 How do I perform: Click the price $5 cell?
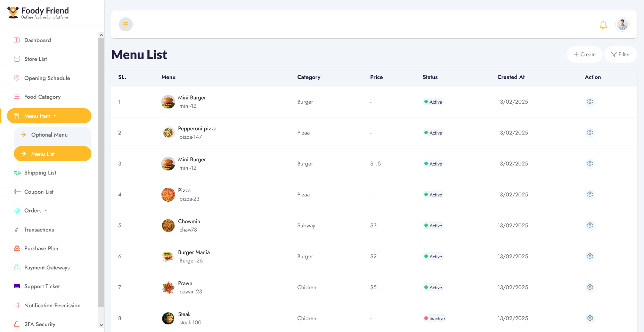tap(373, 288)
